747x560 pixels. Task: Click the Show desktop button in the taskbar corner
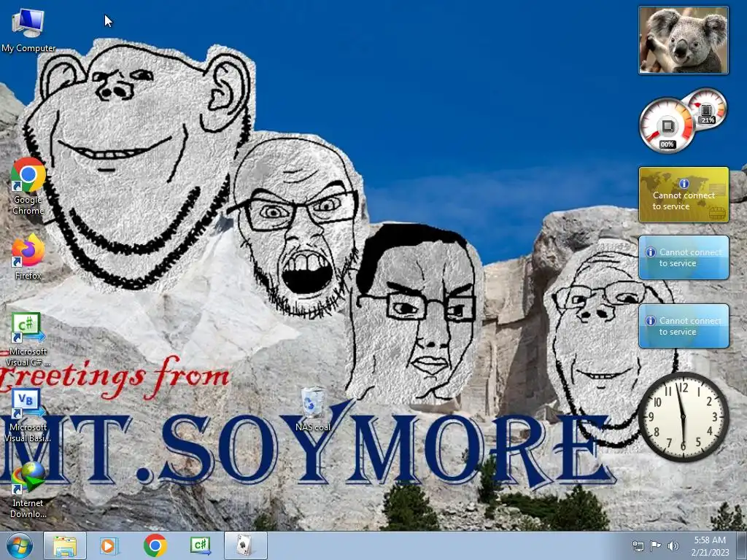tap(742, 546)
